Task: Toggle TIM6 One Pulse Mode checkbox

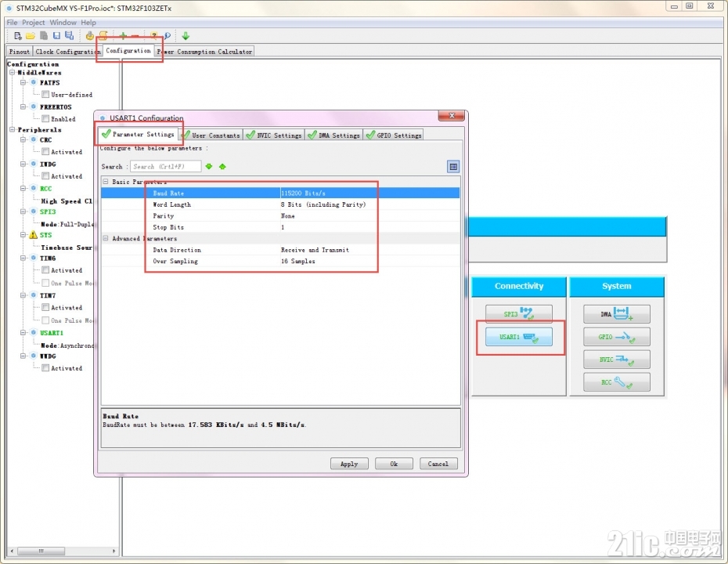Action: (45, 283)
